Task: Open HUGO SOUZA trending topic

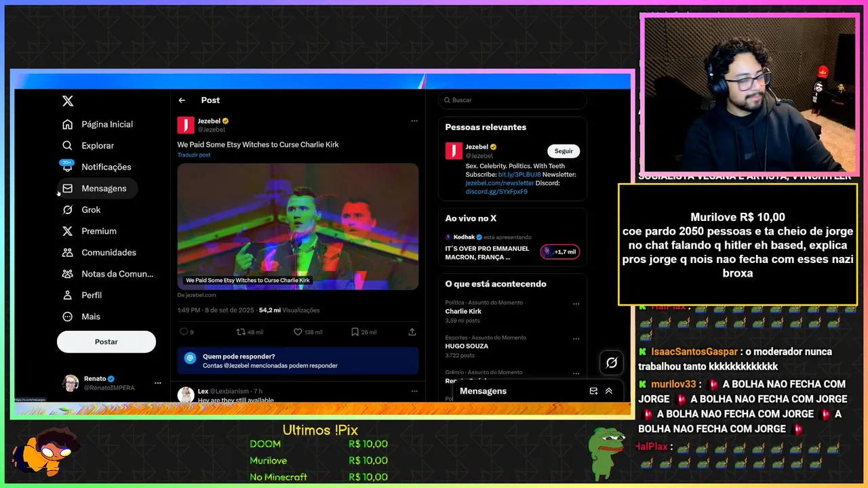Action: 512,346
